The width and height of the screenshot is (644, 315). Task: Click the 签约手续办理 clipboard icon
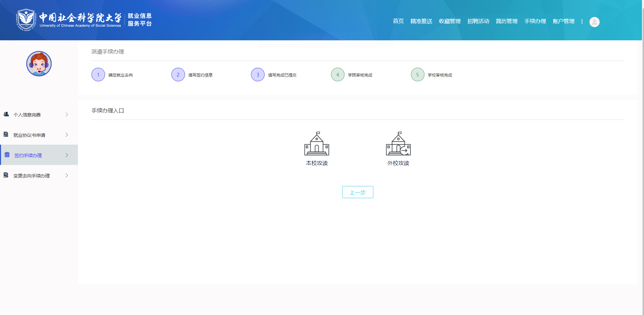[7, 155]
